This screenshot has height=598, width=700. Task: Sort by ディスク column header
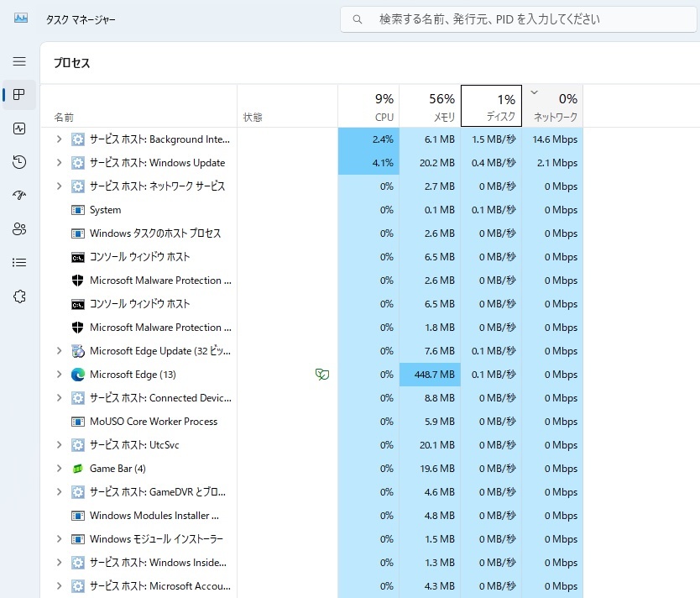pyautogui.click(x=491, y=107)
